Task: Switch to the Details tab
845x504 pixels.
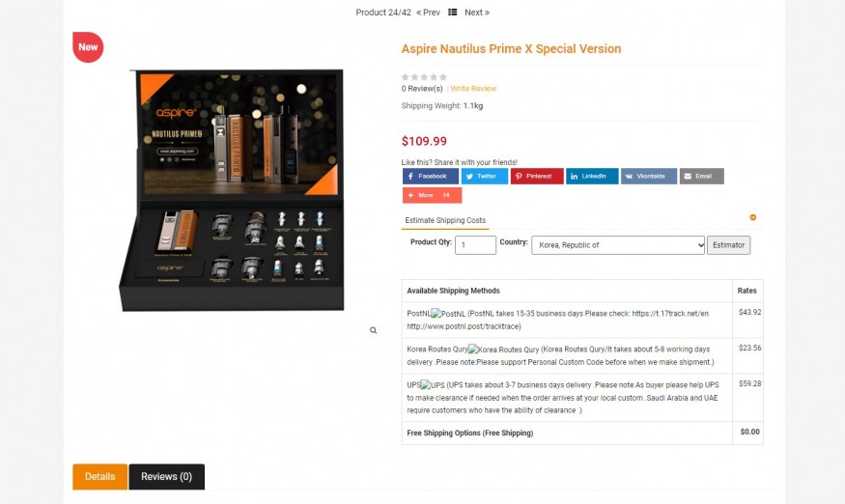Action: (x=100, y=476)
